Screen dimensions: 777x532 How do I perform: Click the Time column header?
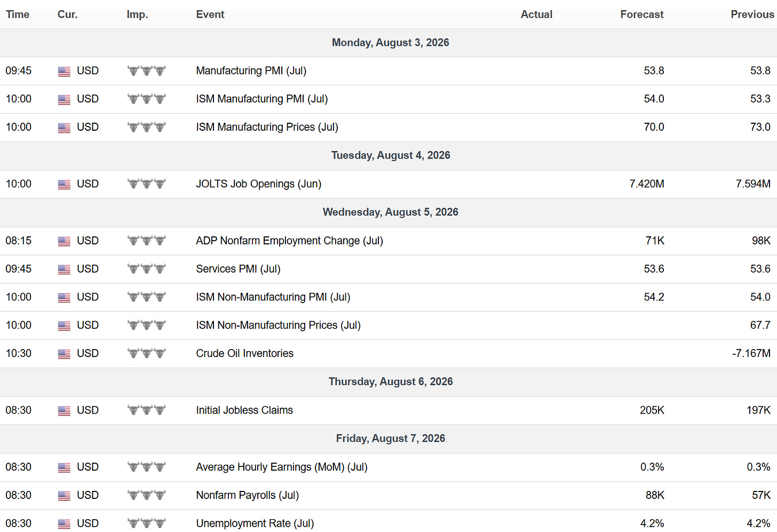point(18,14)
